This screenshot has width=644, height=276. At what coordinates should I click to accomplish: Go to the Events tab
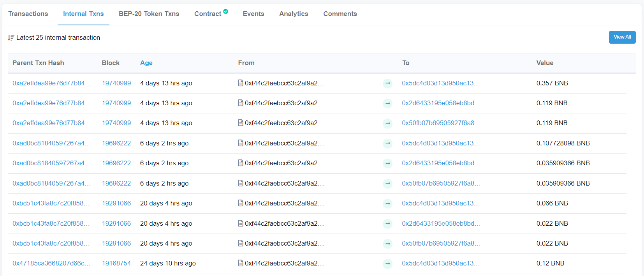(x=253, y=14)
